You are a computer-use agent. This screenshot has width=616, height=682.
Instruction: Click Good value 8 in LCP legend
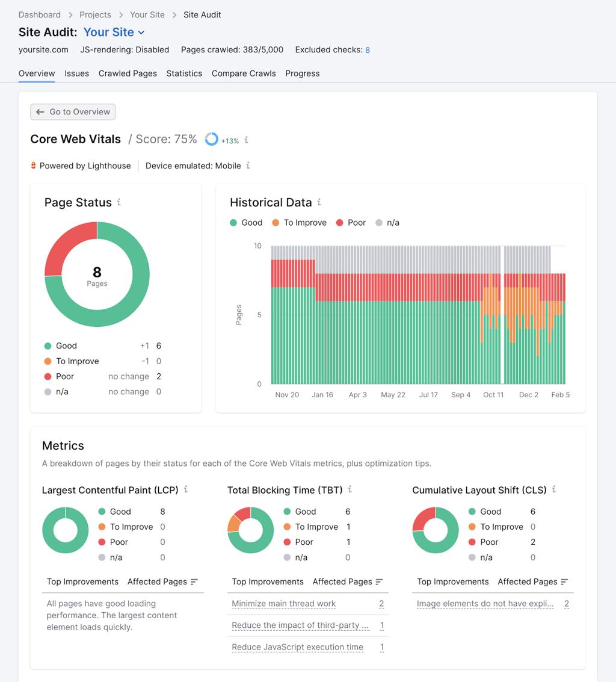[x=162, y=512]
